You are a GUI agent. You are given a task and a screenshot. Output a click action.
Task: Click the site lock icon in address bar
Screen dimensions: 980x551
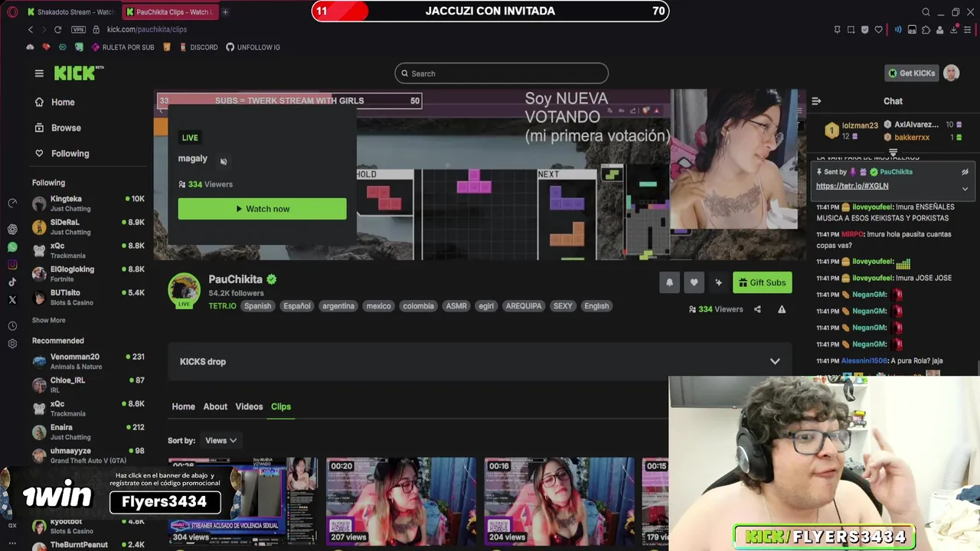[x=96, y=29]
